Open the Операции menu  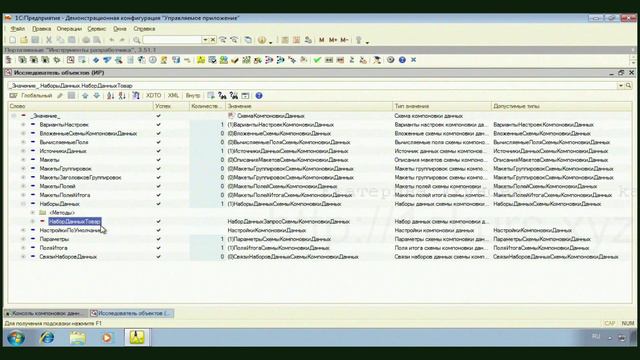tap(69, 29)
